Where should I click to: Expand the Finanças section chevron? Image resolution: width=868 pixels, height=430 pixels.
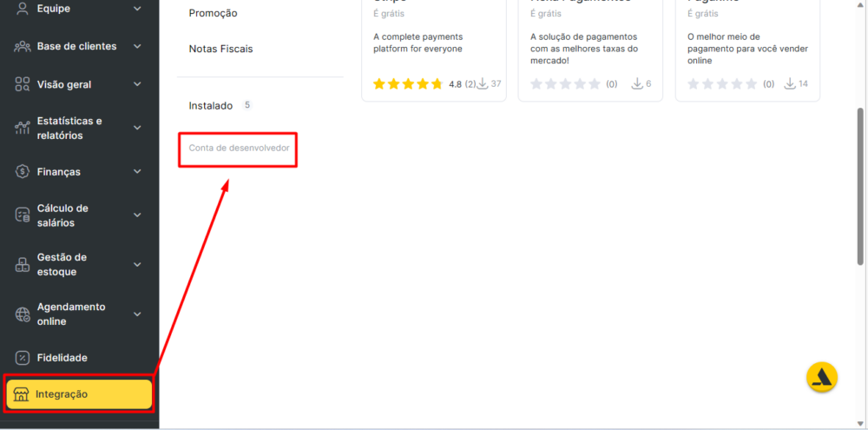point(137,172)
